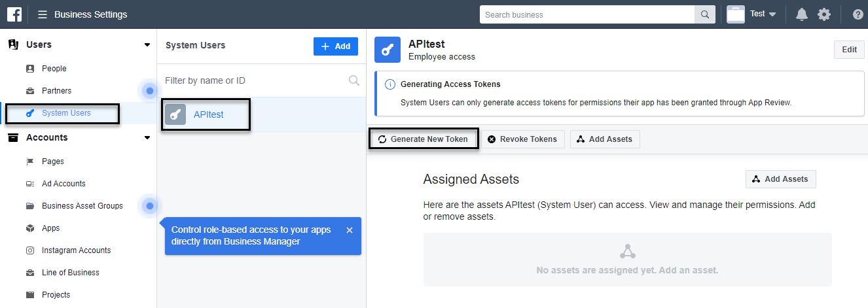Collapse the Accounts section arrow
Screen dimensions: 868x308
click(x=147, y=138)
